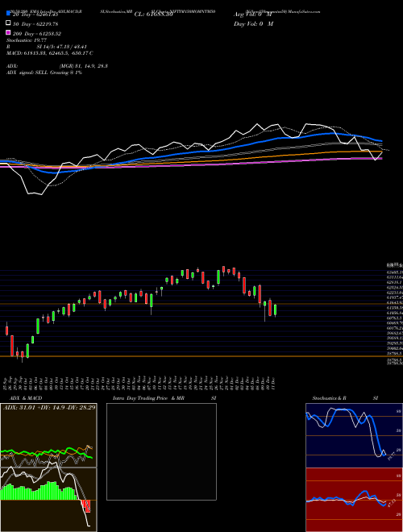Select the '20 Day = 62461.45' legend value
The height and width of the screenshot is (532, 403).
tap(35, 15)
